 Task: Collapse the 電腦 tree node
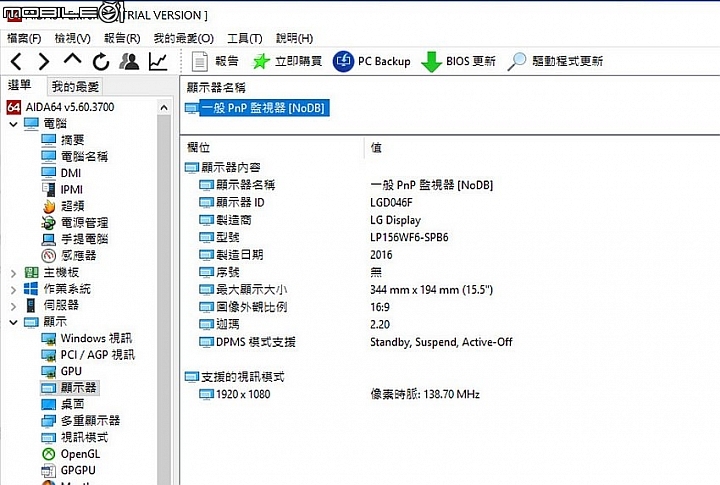click(x=13, y=124)
